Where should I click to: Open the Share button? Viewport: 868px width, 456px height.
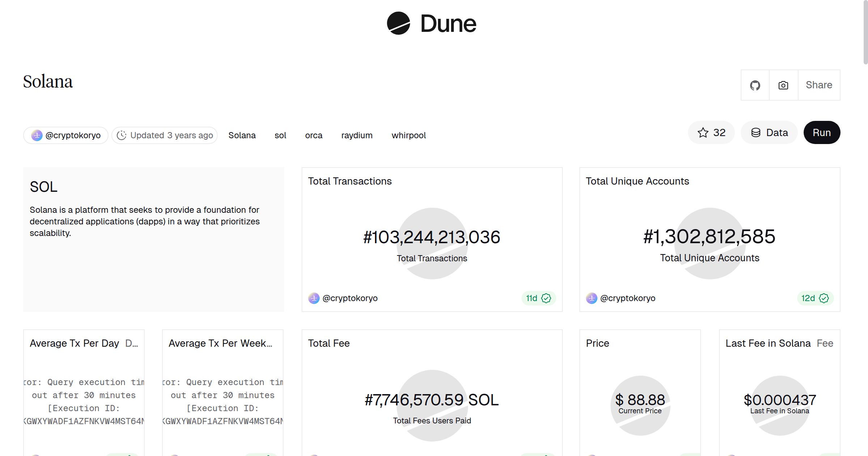pyautogui.click(x=819, y=85)
